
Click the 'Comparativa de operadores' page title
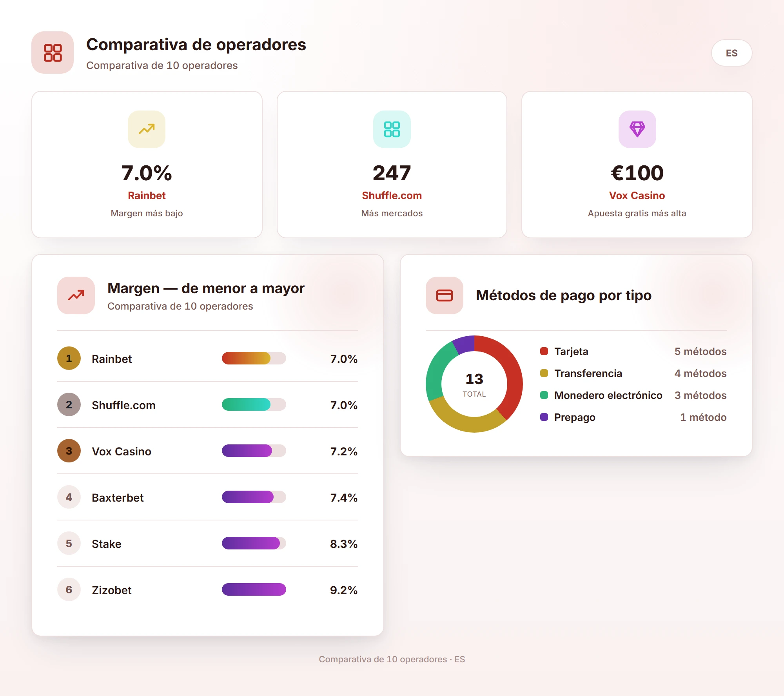tap(196, 45)
